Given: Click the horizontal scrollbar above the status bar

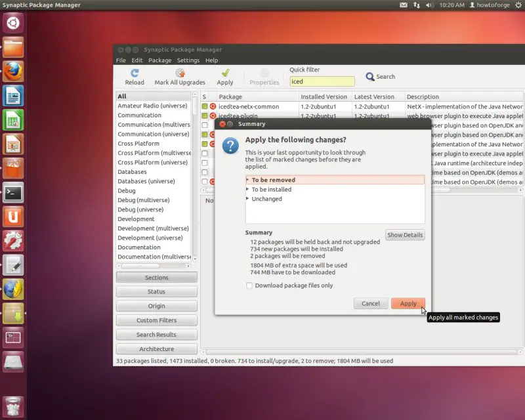Looking at the screenshot, I should pyautogui.click(x=362, y=352).
